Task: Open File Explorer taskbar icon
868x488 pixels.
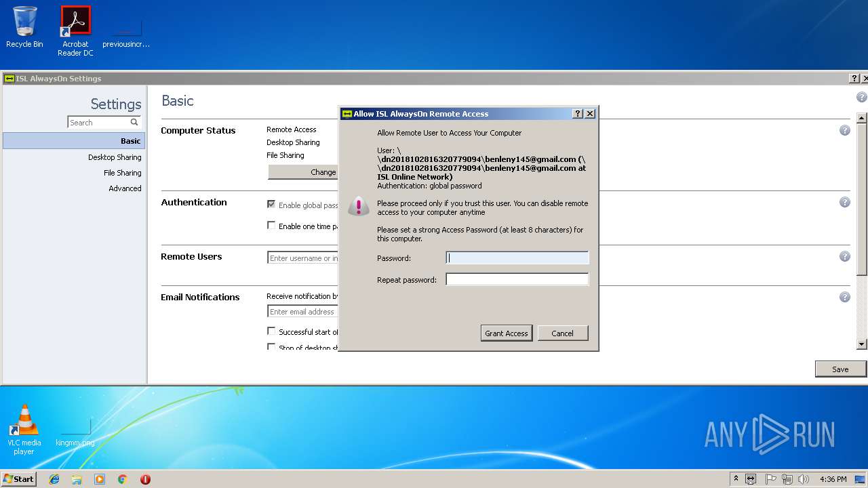Action: click(x=77, y=479)
